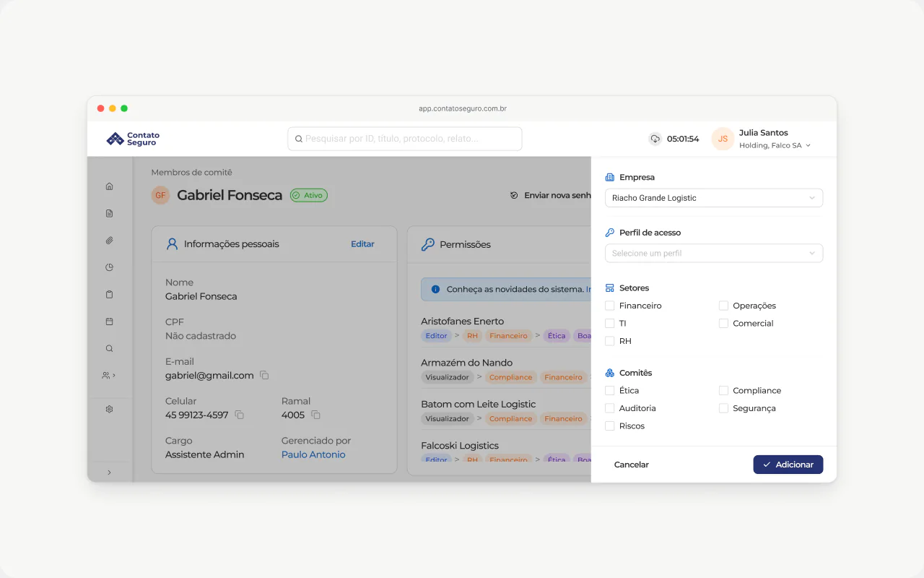
Task: Enable the Comercial sector checkbox
Action: pos(723,324)
